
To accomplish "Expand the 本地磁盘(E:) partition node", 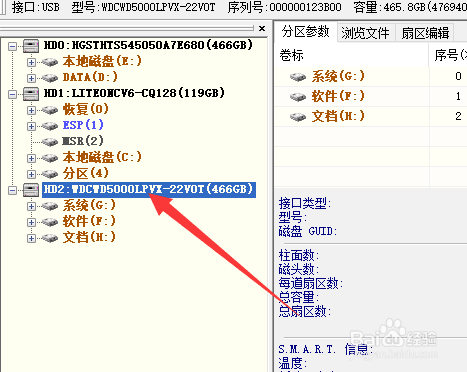I will click(31, 62).
